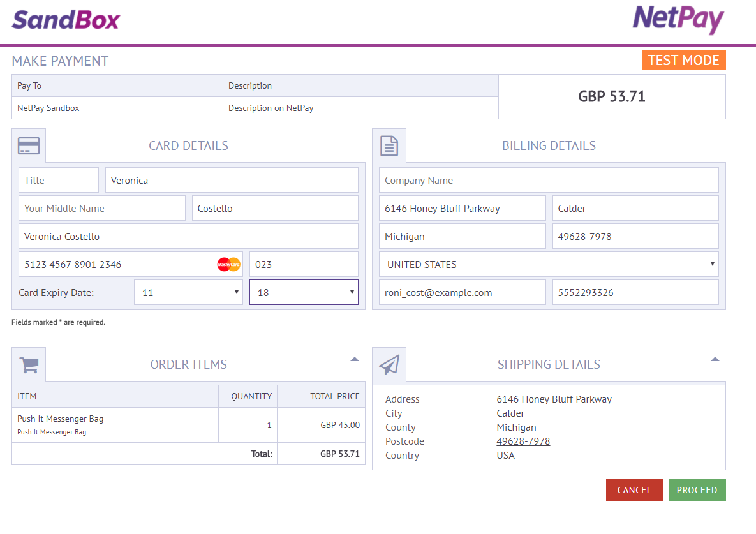Screen dimensions: 756x534
Task: Click the shipping country value USA
Action: pos(505,456)
